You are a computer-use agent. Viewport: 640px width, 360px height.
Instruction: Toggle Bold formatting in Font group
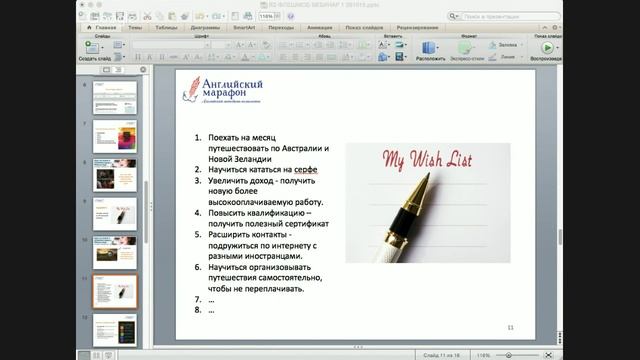138,57
